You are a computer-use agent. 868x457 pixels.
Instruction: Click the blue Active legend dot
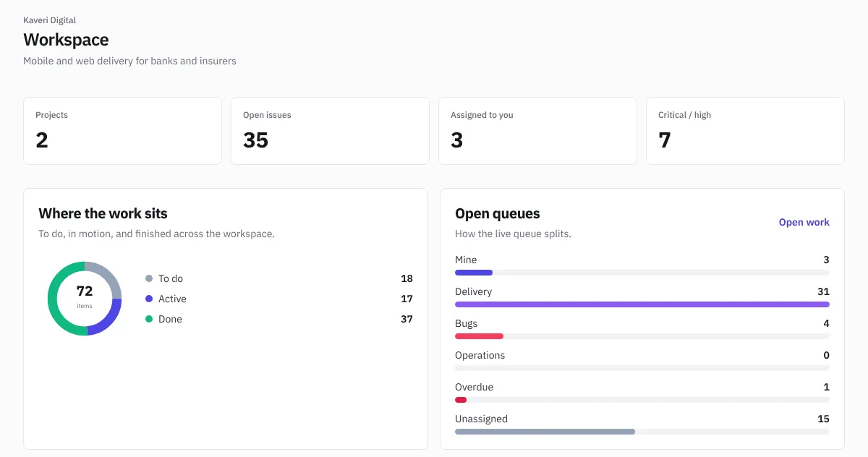pos(149,299)
